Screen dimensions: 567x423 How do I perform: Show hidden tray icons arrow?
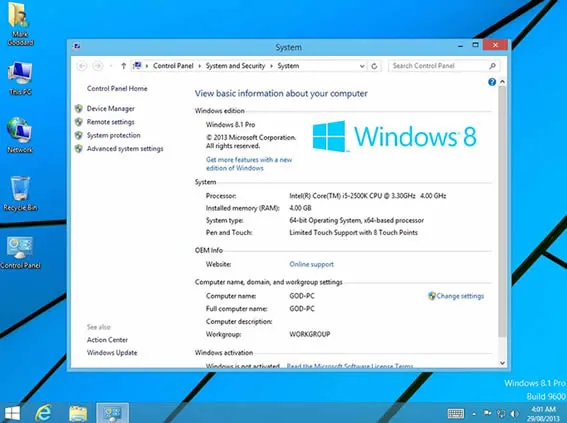click(474, 413)
